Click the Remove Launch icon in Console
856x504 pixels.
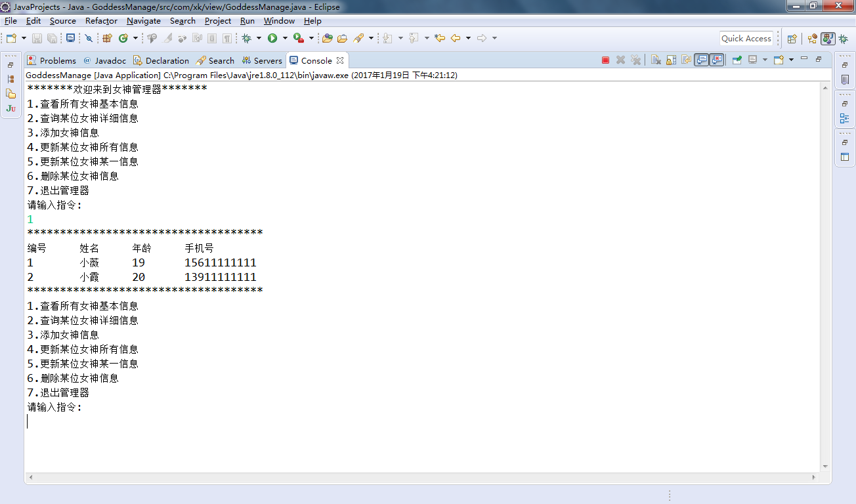click(620, 60)
